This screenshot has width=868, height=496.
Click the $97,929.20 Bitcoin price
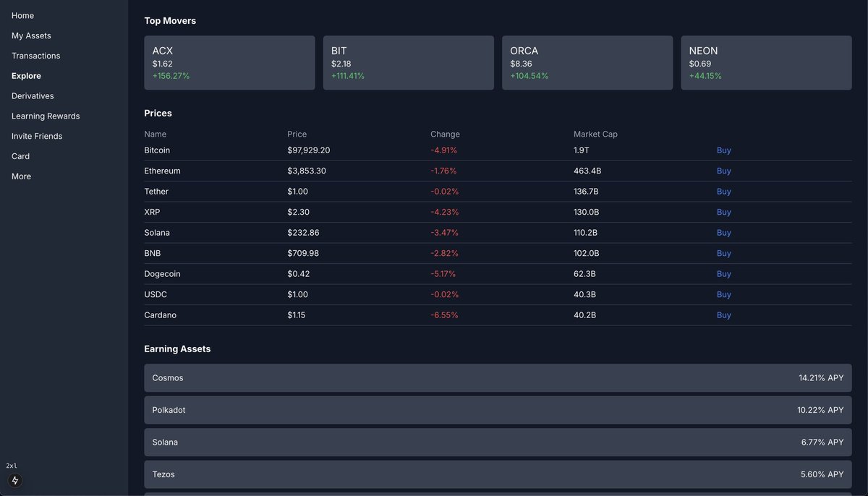coord(308,150)
